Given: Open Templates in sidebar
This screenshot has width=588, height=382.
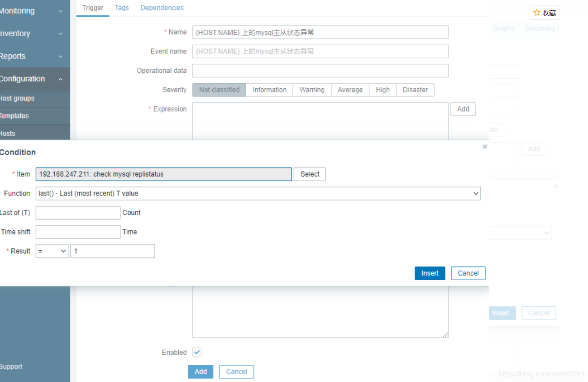Looking at the screenshot, I should 35,116.
